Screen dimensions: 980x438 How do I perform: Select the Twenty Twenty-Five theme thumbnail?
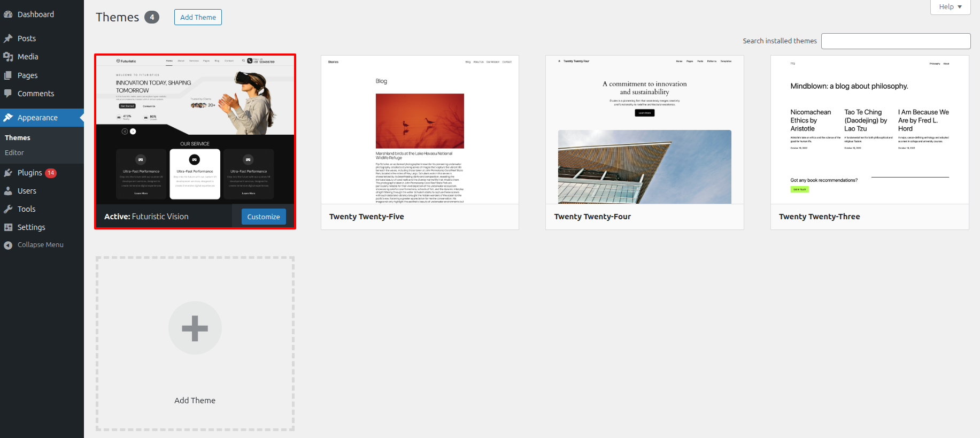click(x=420, y=130)
